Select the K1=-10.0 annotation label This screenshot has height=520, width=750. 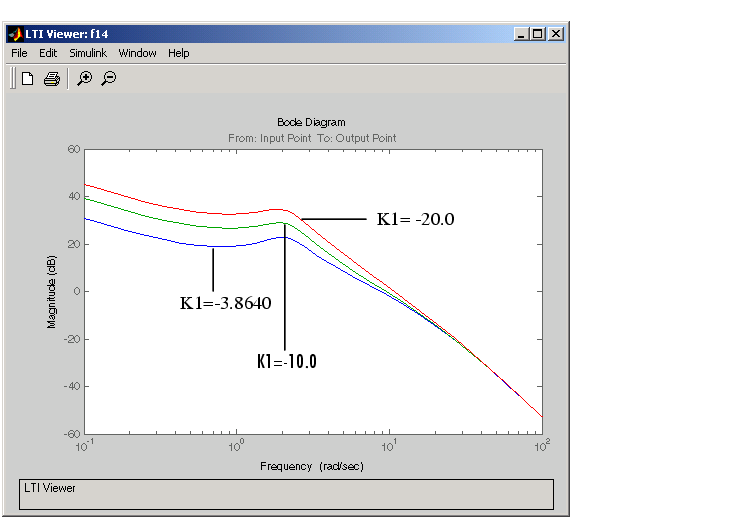(287, 361)
